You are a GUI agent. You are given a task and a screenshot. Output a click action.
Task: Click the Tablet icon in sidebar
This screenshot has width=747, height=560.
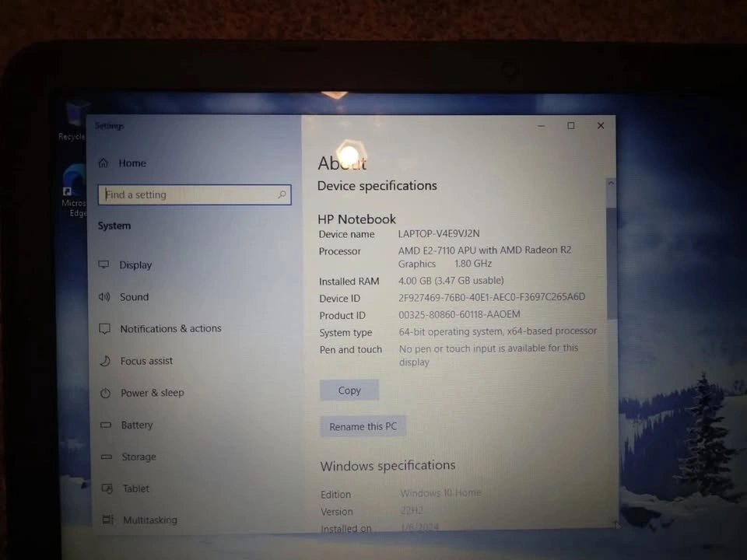coord(107,489)
